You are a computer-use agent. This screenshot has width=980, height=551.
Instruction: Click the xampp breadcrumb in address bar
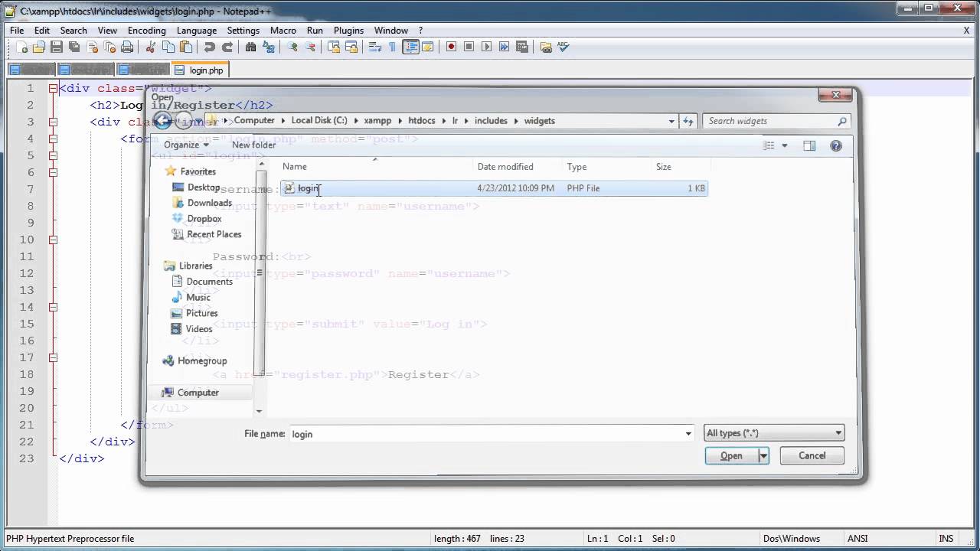point(377,121)
